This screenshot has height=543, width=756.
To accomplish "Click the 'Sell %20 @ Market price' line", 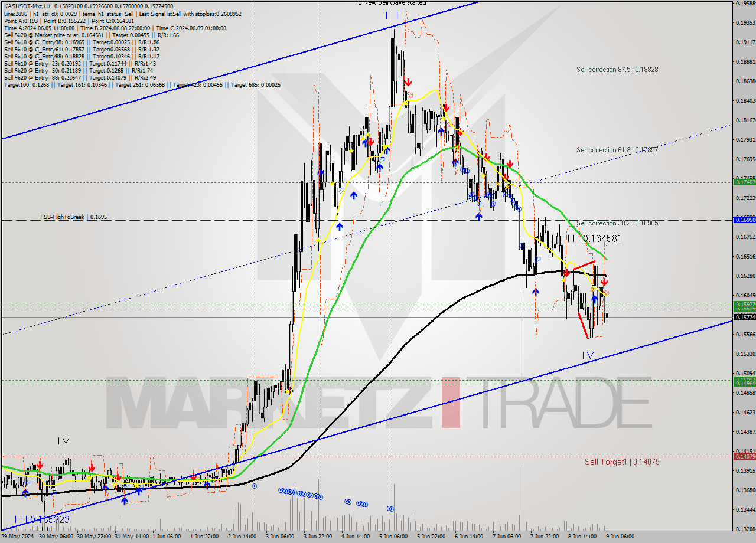I will (x=92, y=35).
